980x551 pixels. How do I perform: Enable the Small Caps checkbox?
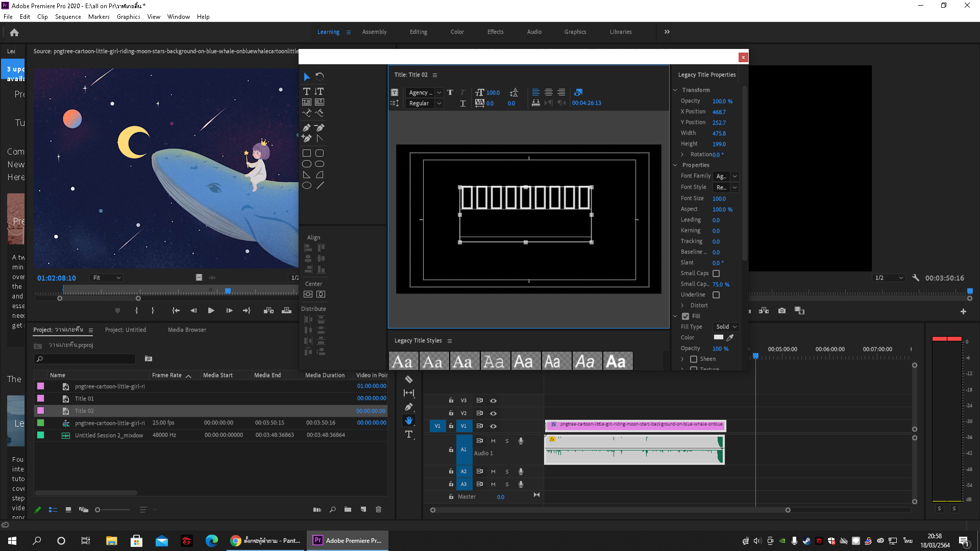pyautogui.click(x=716, y=273)
